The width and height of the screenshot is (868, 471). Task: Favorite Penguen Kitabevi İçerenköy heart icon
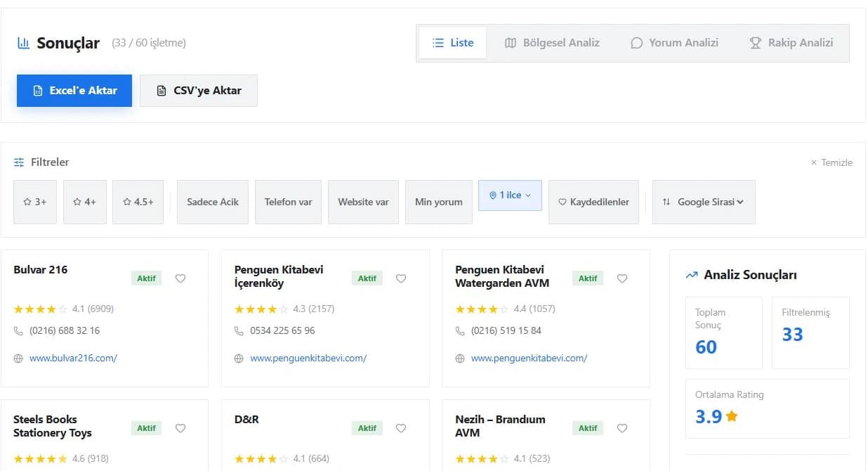(x=401, y=278)
